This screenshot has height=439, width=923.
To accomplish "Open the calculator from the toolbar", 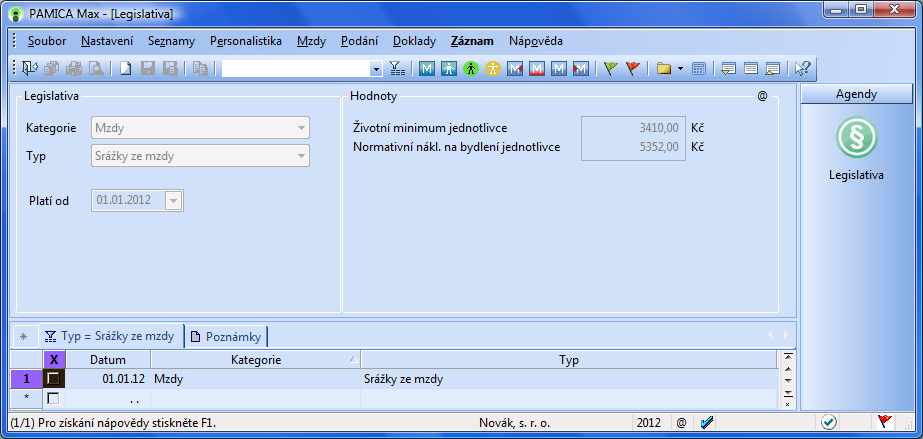I will (698, 69).
